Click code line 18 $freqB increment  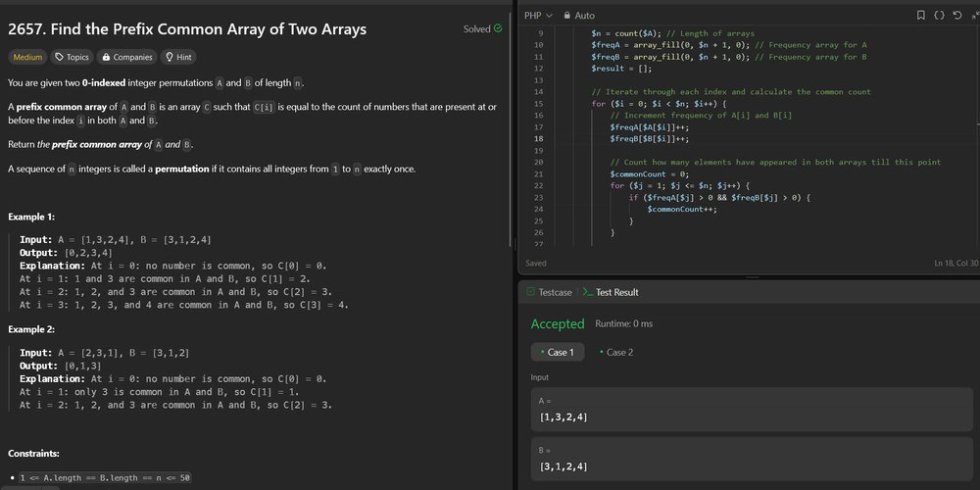(x=650, y=139)
